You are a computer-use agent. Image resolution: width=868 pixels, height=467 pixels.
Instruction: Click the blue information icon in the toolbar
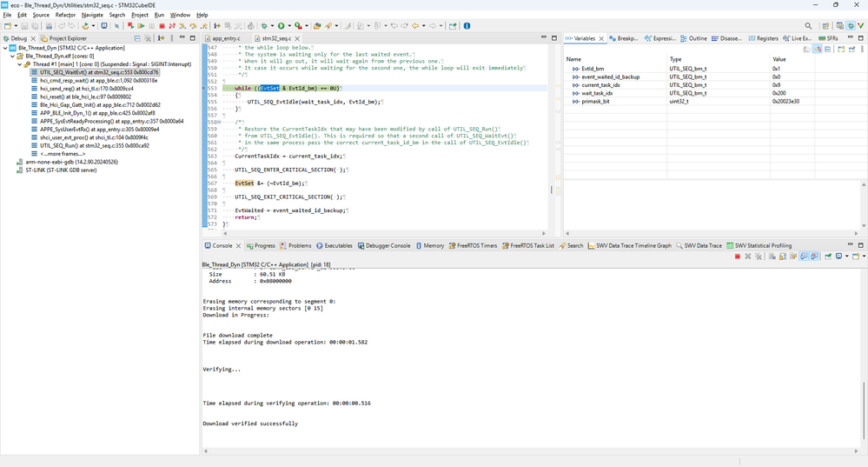click(x=467, y=25)
